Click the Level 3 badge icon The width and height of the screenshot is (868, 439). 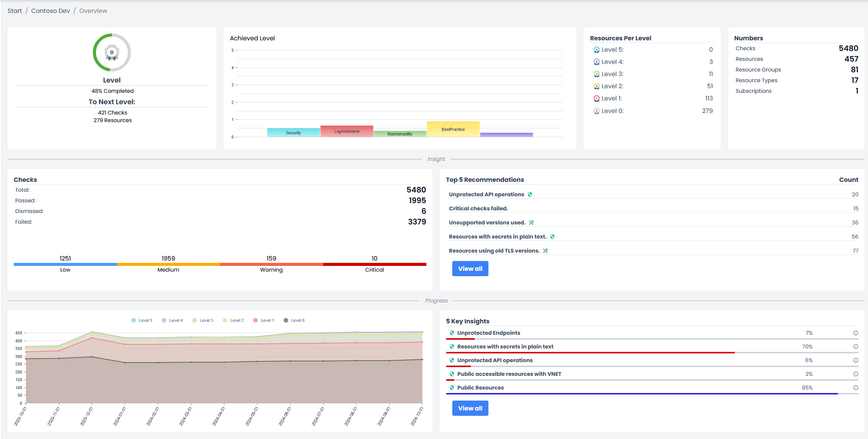[x=597, y=74]
